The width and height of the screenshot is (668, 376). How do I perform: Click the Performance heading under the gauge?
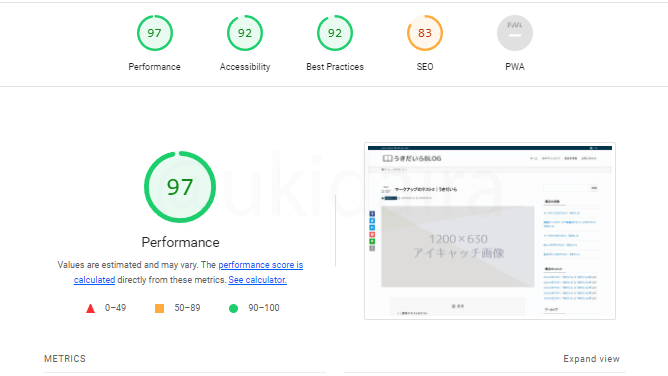pyautogui.click(x=181, y=242)
